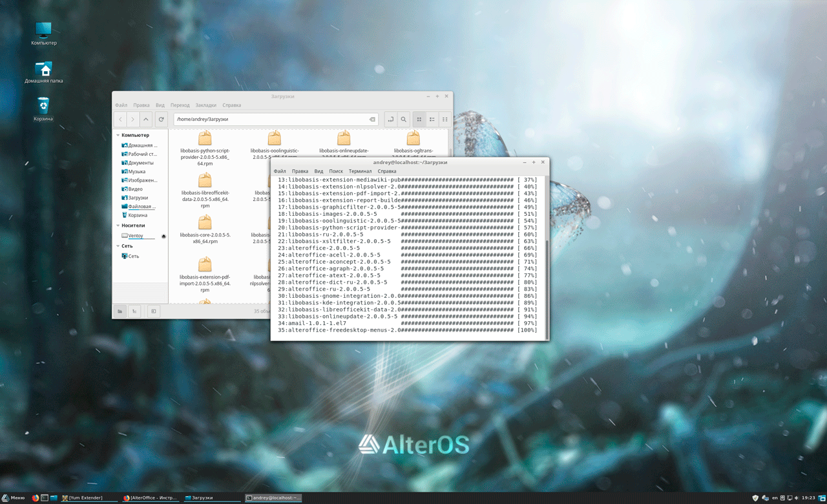Image resolution: width=827 pixels, height=504 pixels.
Task: Open the terminal Правка menu
Action: click(300, 171)
